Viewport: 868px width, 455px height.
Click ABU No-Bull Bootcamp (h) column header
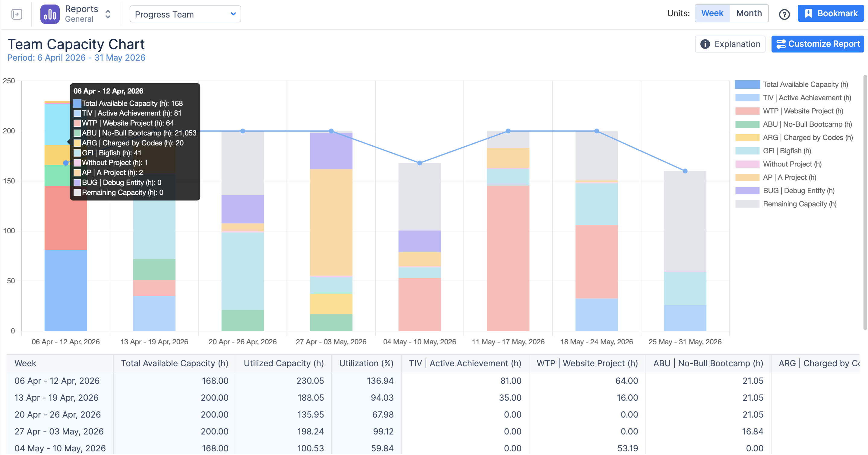tap(708, 363)
